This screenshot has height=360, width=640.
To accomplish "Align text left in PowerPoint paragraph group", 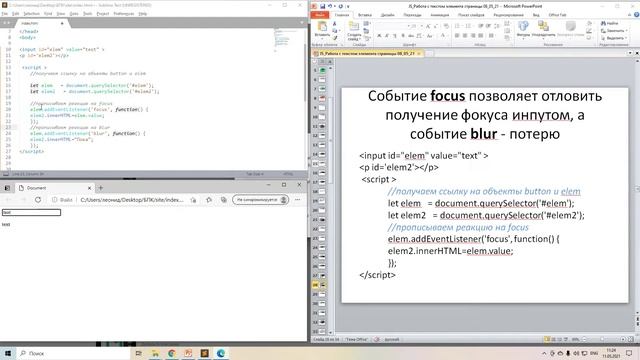I will (457, 36).
